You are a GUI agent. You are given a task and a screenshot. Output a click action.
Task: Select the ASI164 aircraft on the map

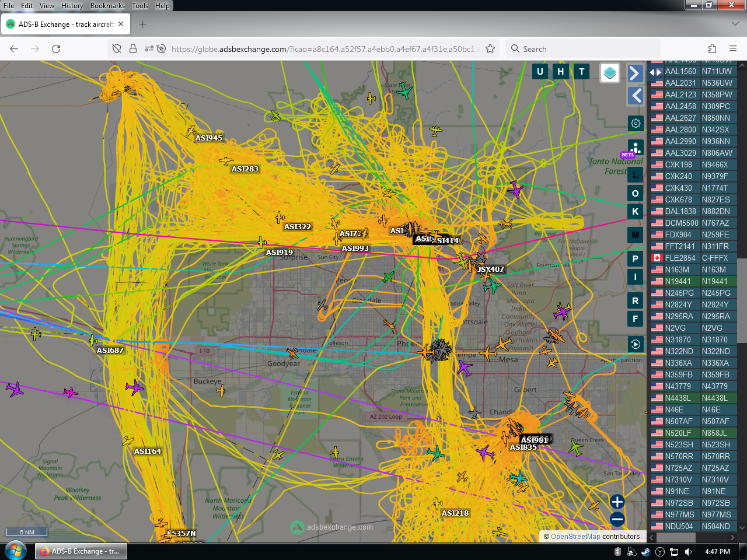coord(128,442)
